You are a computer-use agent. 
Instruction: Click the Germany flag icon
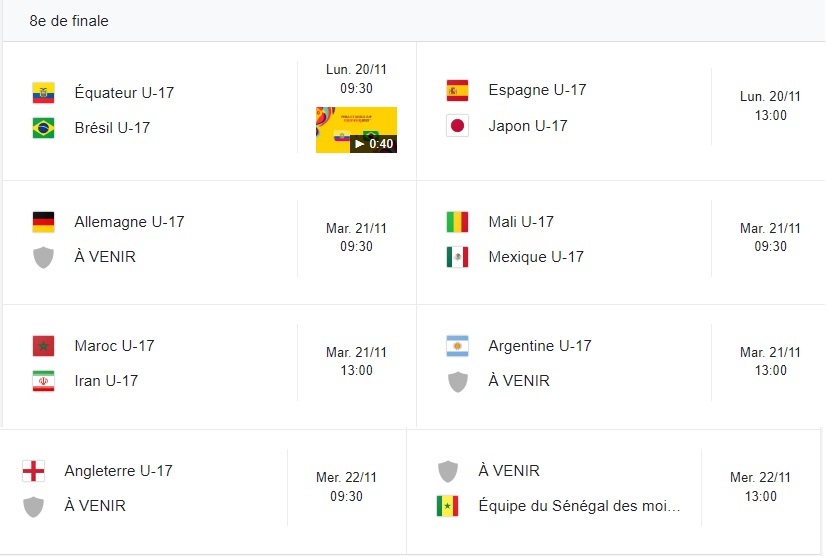(x=43, y=222)
